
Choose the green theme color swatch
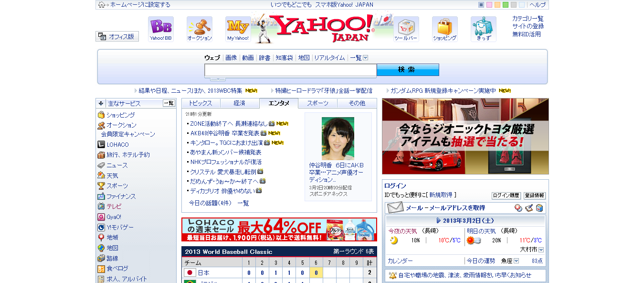506,5
